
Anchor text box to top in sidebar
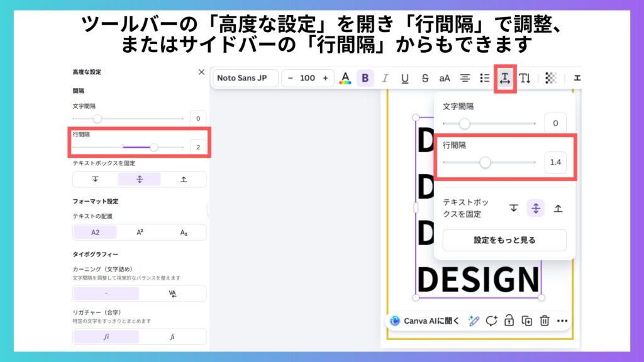[x=96, y=179]
